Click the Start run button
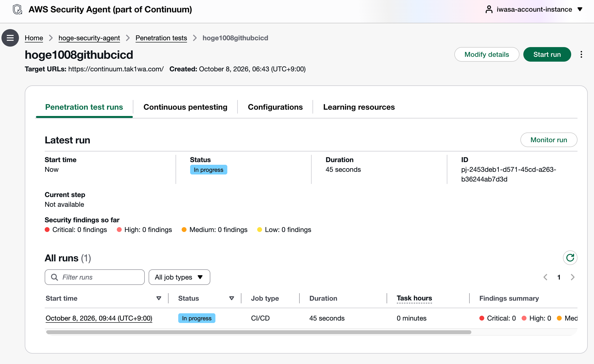 coord(547,54)
